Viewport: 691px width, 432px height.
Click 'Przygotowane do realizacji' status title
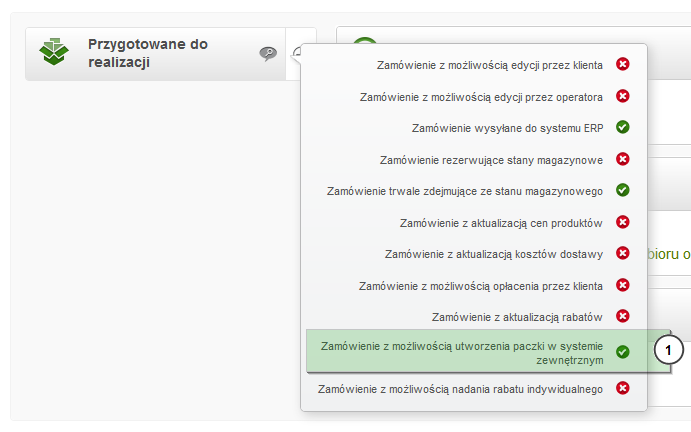(x=148, y=53)
